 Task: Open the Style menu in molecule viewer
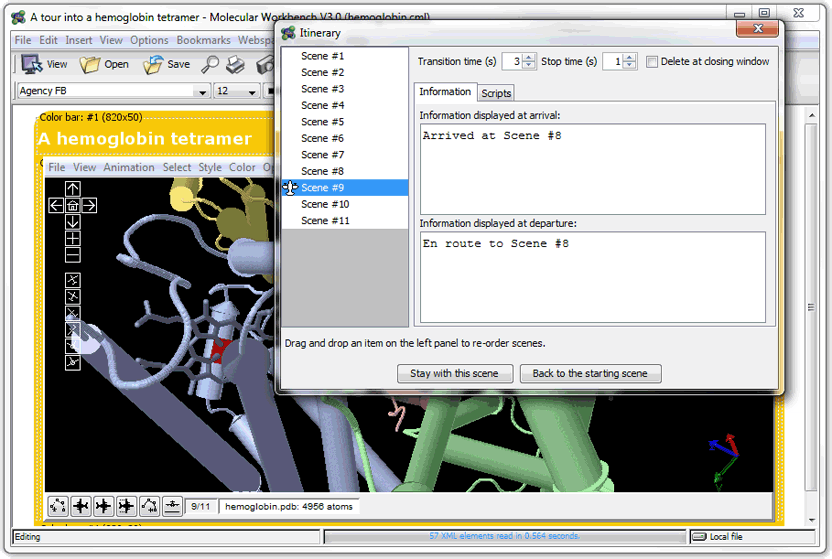click(x=210, y=168)
